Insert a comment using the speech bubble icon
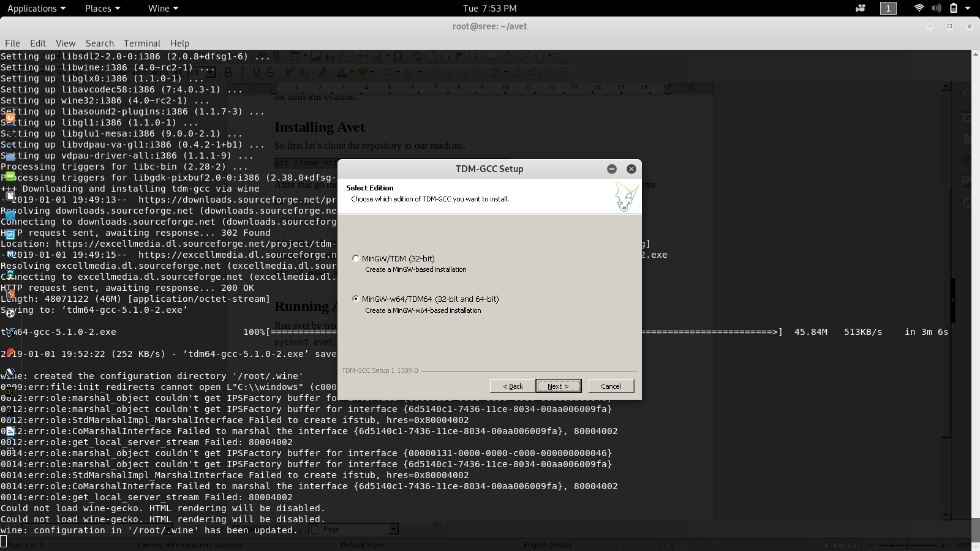Image resolution: width=980 pixels, height=551 pixels. tap(492, 56)
